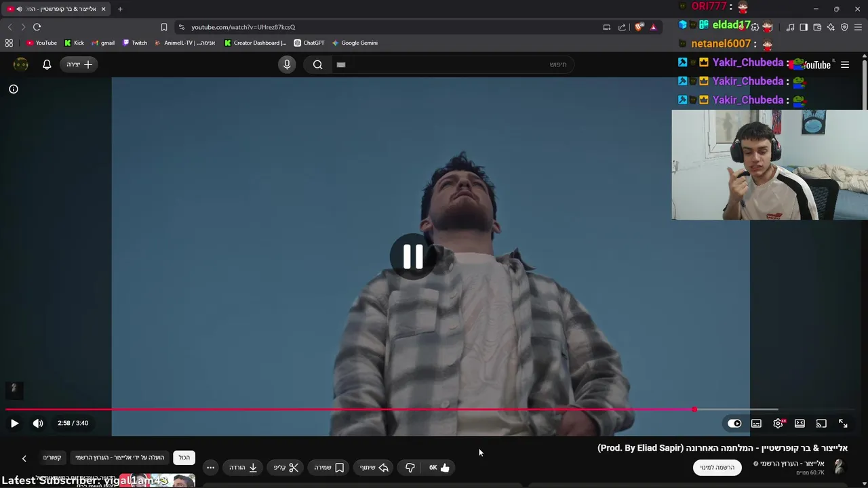Mute the video with speaker icon
This screenshot has height=488, width=868.
(38, 424)
